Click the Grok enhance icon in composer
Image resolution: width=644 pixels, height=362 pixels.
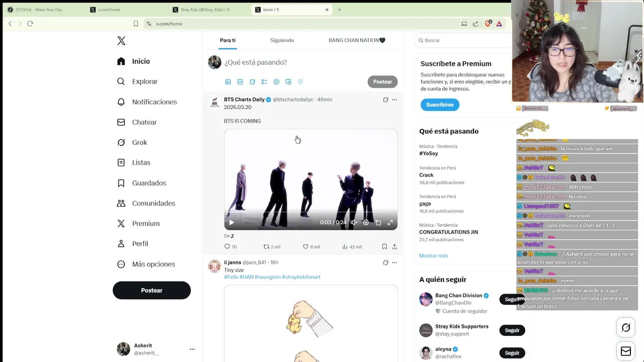coord(252,82)
